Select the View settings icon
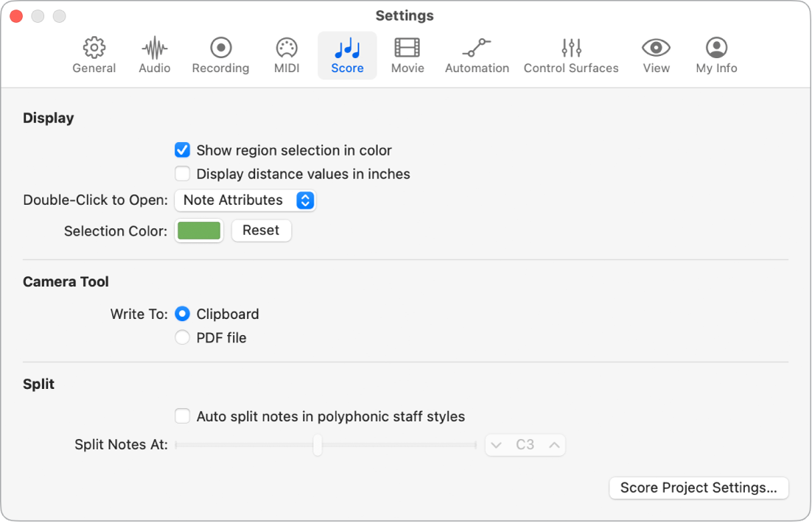 coord(656,55)
